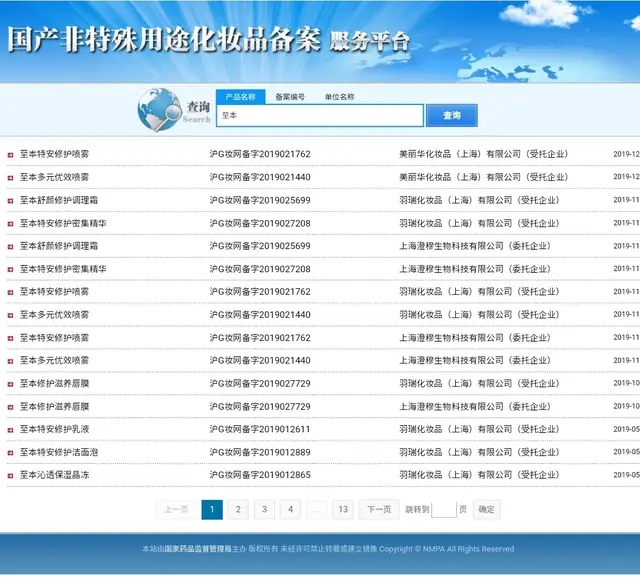Click red bullet of 羽瑞 至本特安修护喷雾 row
The image size is (640, 577).
coord(11,292)
